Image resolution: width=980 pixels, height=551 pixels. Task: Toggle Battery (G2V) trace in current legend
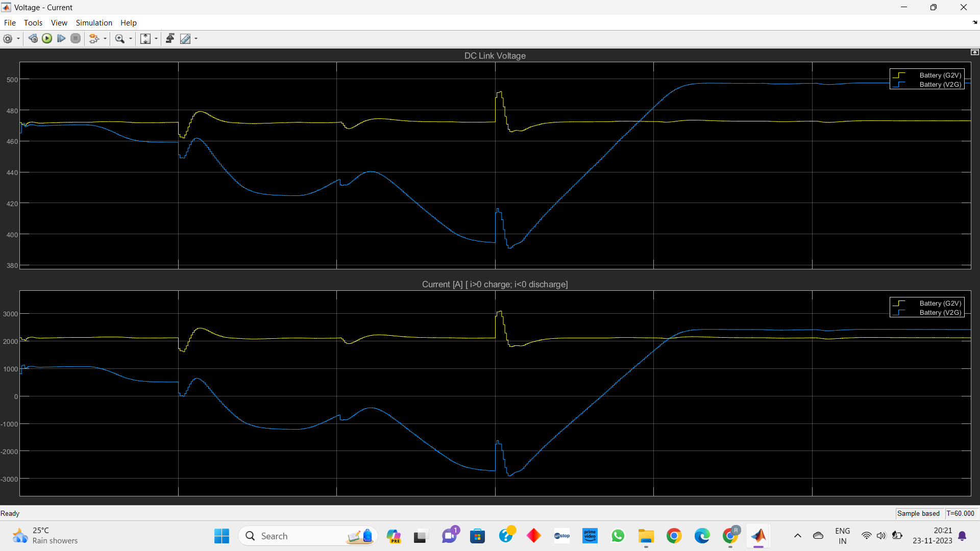point(940,304)
